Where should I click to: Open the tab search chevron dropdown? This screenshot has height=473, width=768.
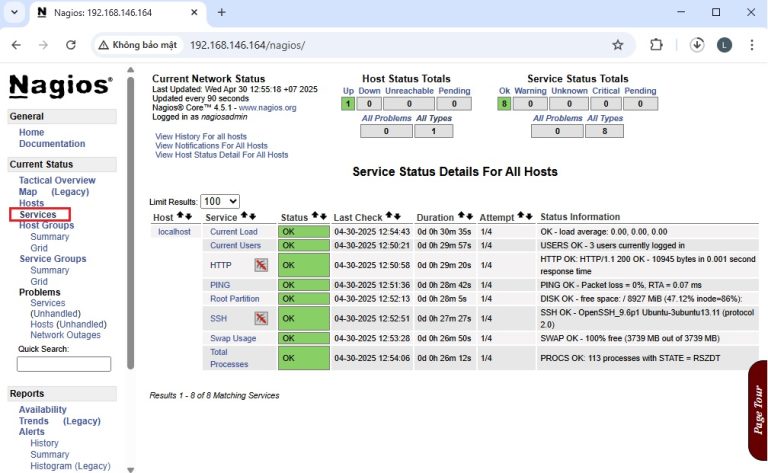[13, 13]
